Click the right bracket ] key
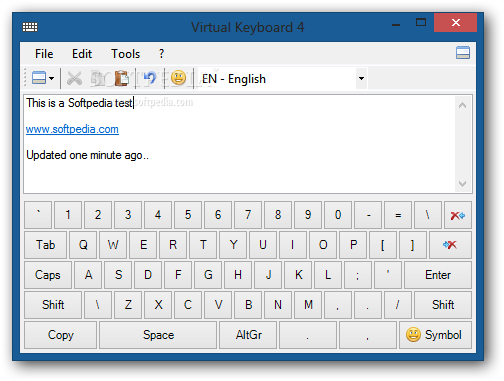Image resolution: width=504 pixels, height=381 pixels. [x=413, y=245]
